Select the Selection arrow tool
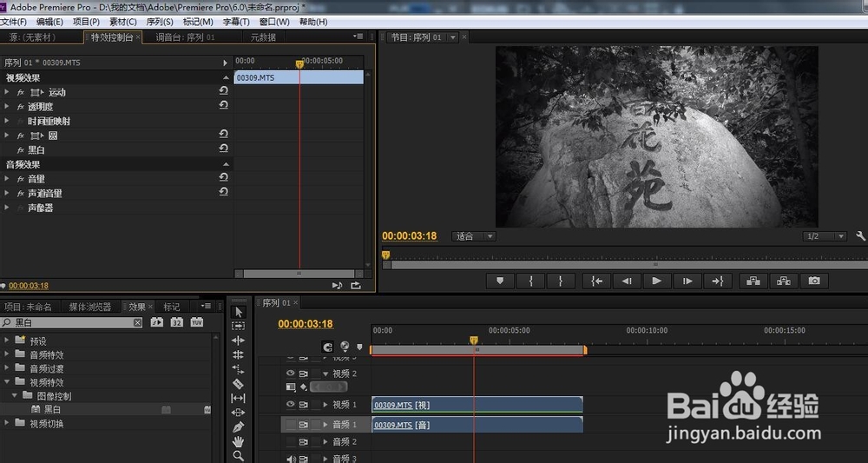 (x=238, y=312)
